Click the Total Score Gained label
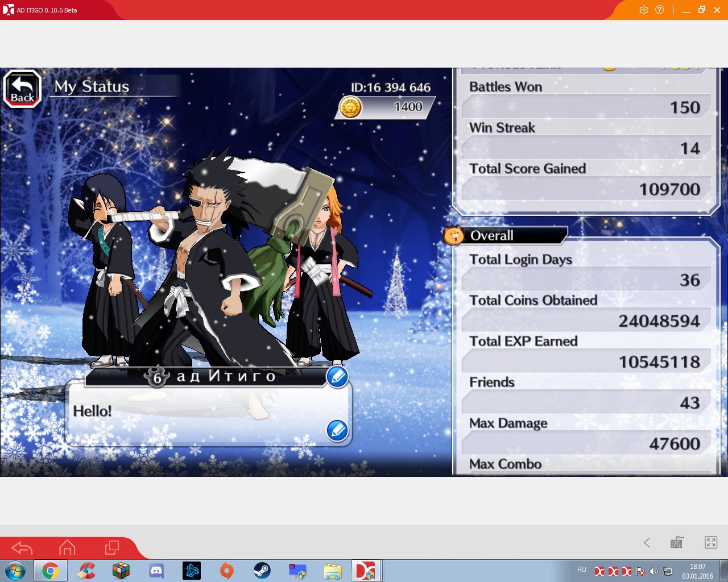 click(527, 169)
